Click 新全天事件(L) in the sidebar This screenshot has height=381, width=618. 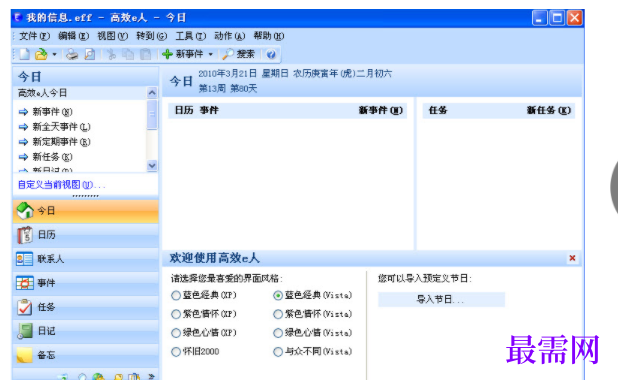coord(61,127)
